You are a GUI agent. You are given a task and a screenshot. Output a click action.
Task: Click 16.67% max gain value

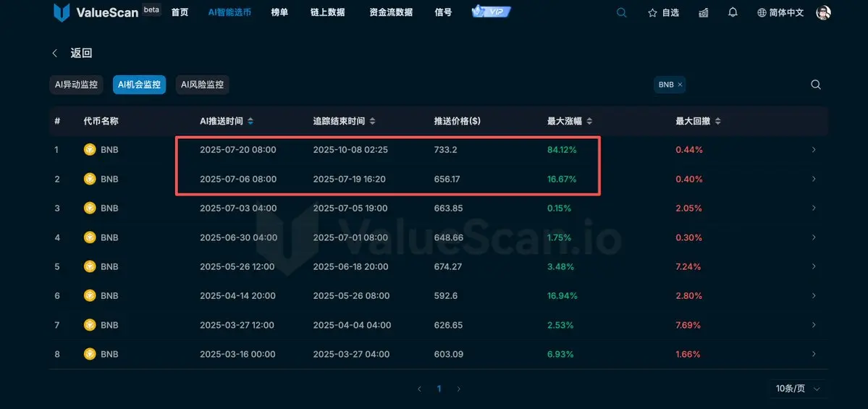(x=562, y=180)
